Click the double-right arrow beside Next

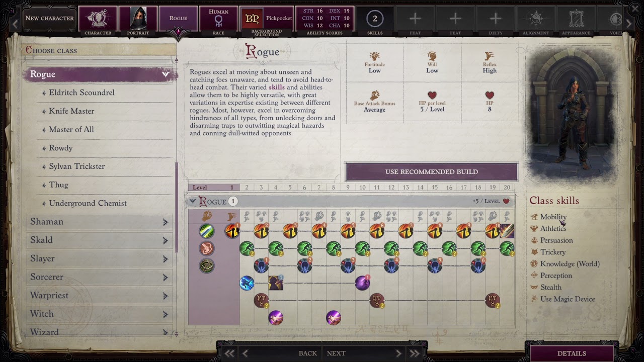tap(415, 353)
